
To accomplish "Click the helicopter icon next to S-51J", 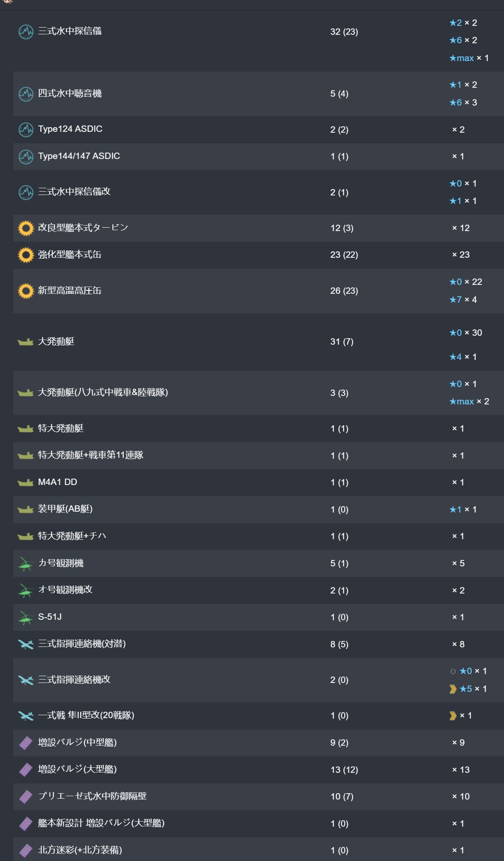I will pos(26,618).
